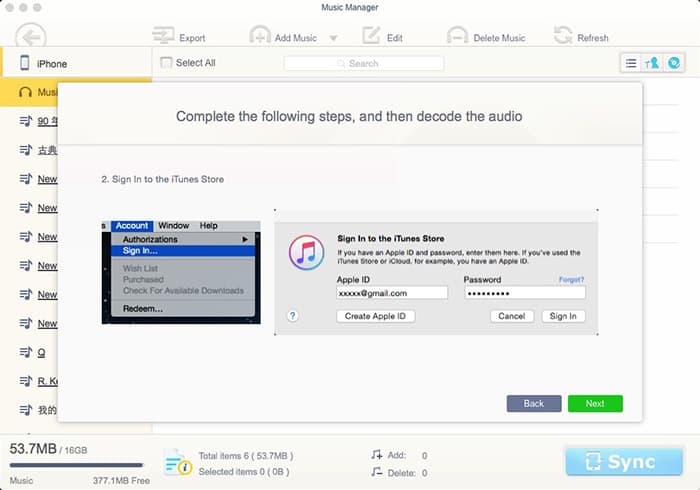Image resolution: width=700 pixels, height=490 pixels.
Task: Click Back button in the dialog
Action: click(x=534, y=403)
